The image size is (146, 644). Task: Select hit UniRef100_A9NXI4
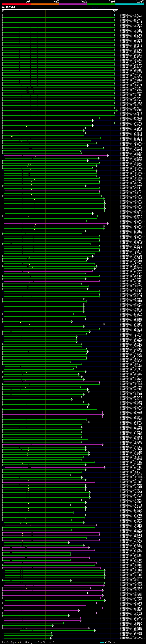pyautogui.click(x=131, y=22)
